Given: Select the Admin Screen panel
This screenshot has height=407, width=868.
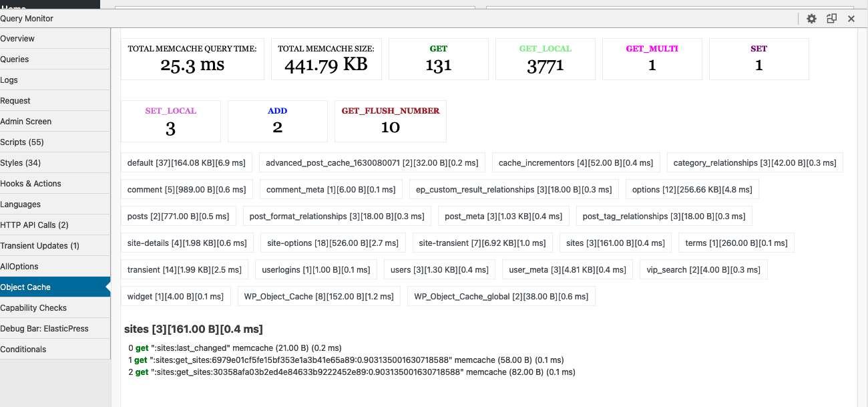Looking at the screenshot, I should [x=55, y=122].
